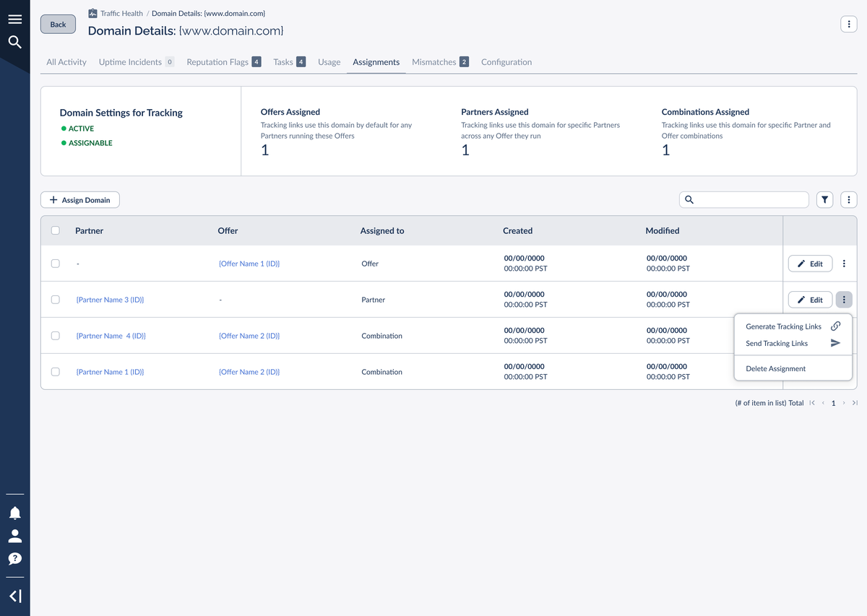Click the ASSIGNABLE status label
This screenshot has width=867, height=616.
(x=90, y=143)
